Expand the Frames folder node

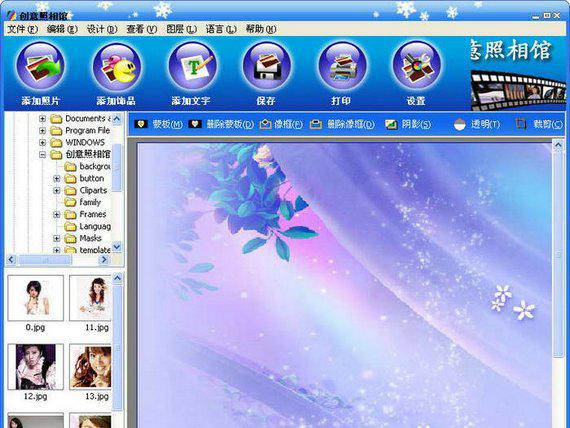pos(56,215)
